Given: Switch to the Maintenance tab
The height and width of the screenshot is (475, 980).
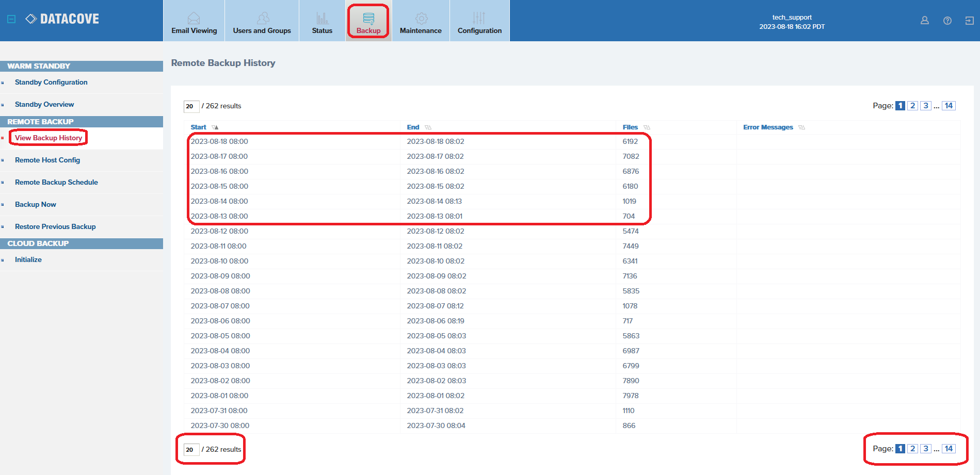Looking at the screenshot, I should coord(421,22).
